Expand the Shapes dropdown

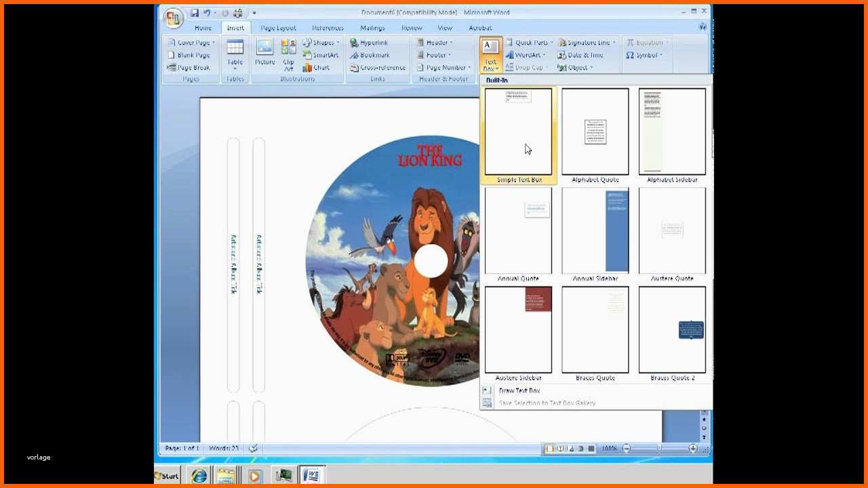coord(338,43)
